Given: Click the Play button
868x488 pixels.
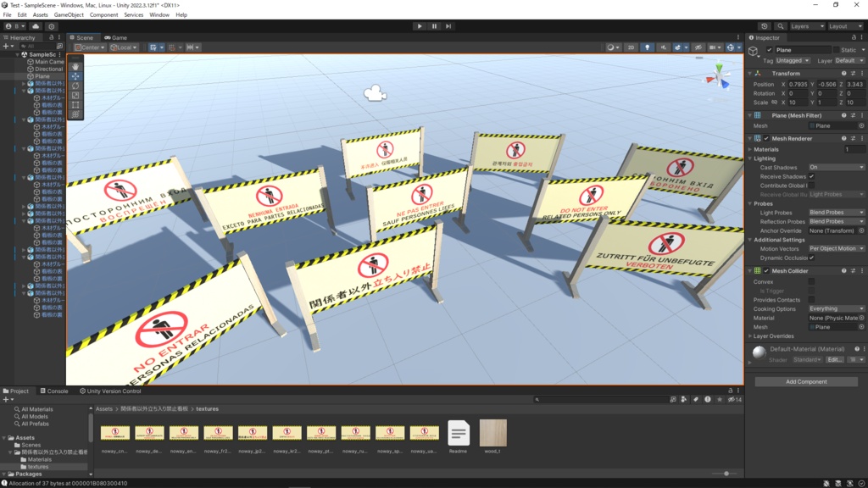Looking at the screenshot, I should 420,26.
